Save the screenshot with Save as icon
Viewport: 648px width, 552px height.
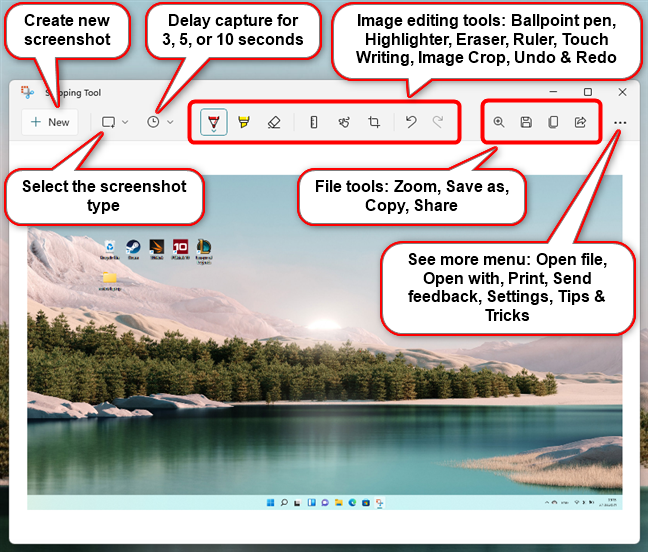(526, 122)
